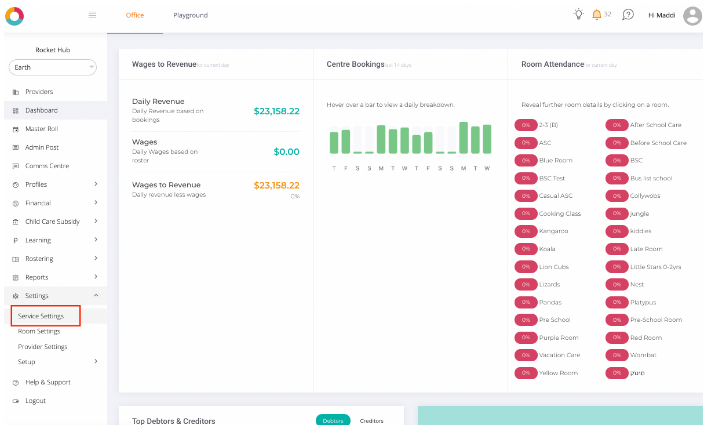Click the chat support icon in header
The width and height of the screenshot is (703, 427).
tap(628, 15)
